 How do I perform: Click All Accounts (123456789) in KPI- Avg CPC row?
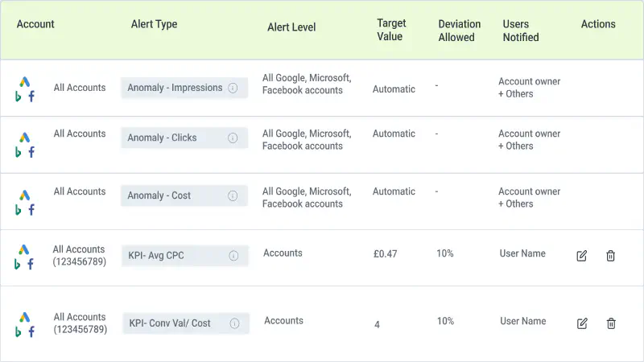click(79, 256)
